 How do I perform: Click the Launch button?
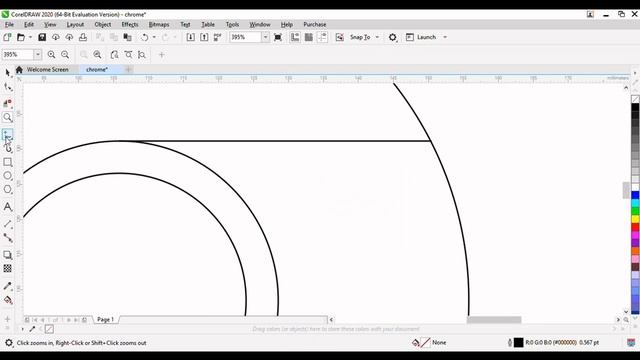422,37
